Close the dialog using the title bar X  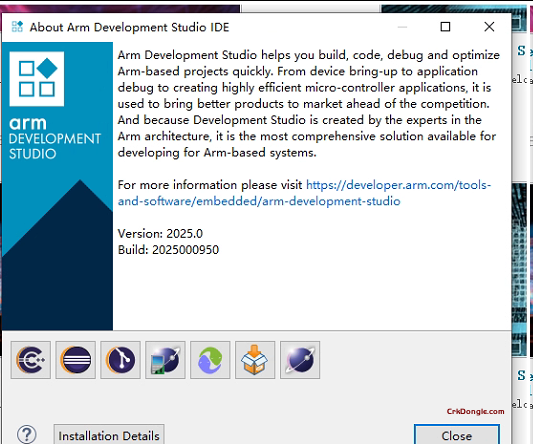click(489, 27)
